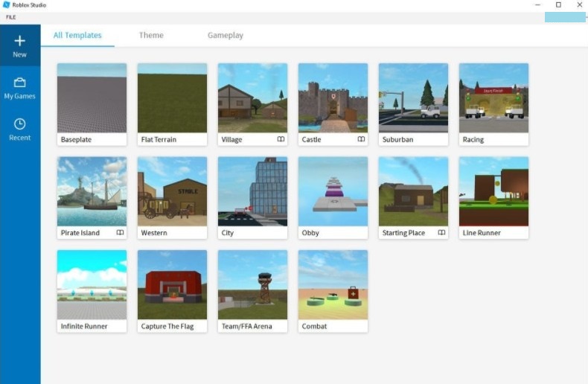Viewport: 588px width, 384px height.
Task: Switch to the Theme tab
Action: coord(151,35)
